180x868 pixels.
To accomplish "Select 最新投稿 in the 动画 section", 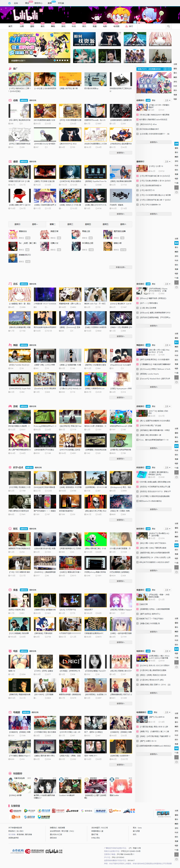I will (33, 100).
